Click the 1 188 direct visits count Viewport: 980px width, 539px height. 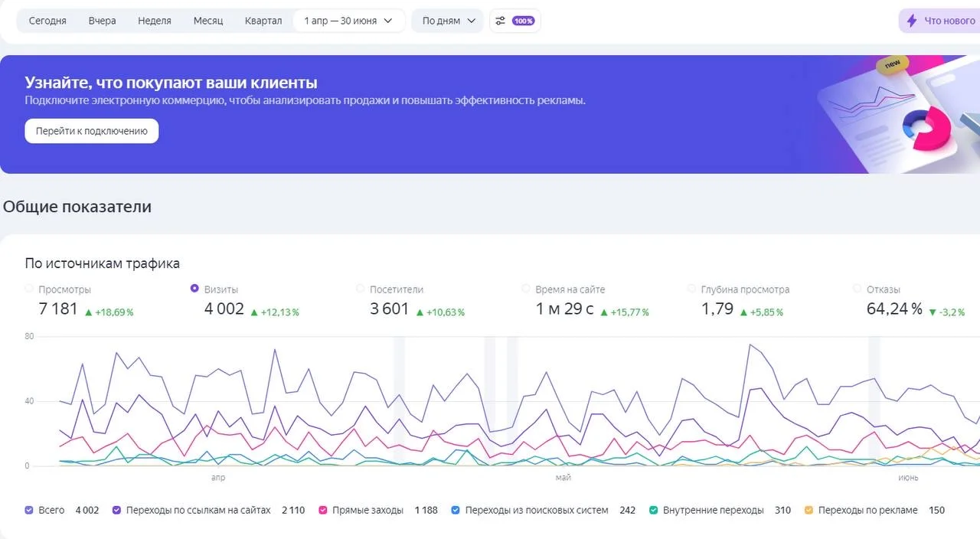426,510
